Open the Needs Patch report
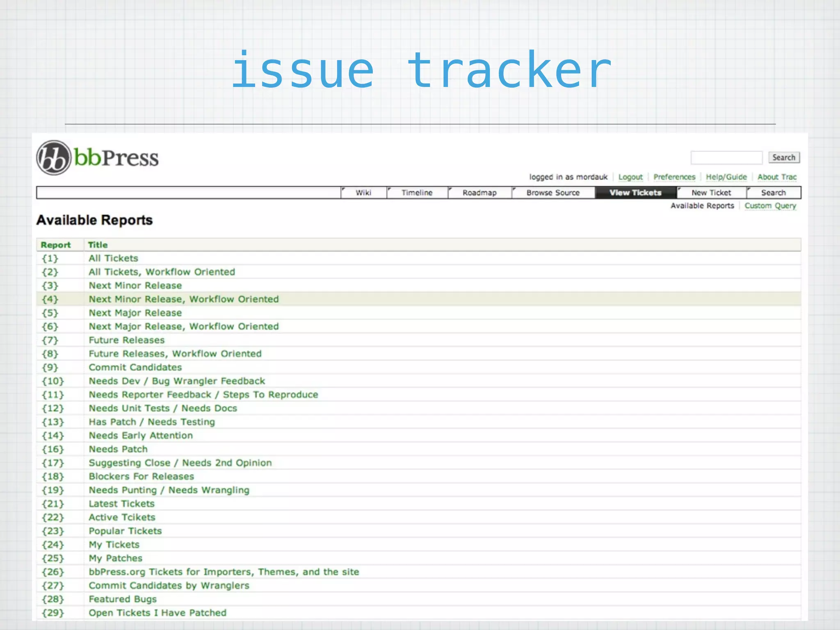Image resolution: width=840 pixels, height=630 pixels. (118, 449)
